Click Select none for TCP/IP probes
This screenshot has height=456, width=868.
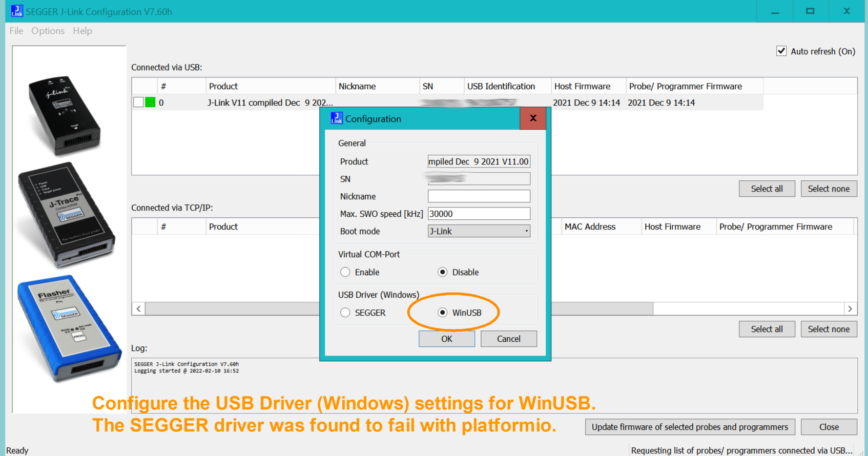coord(829,329)
